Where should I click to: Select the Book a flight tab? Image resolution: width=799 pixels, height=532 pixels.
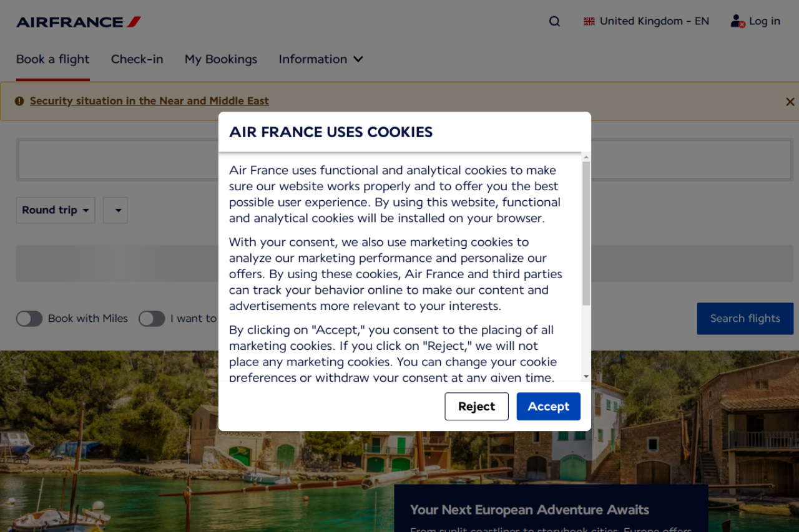click(x=53, y=59)
